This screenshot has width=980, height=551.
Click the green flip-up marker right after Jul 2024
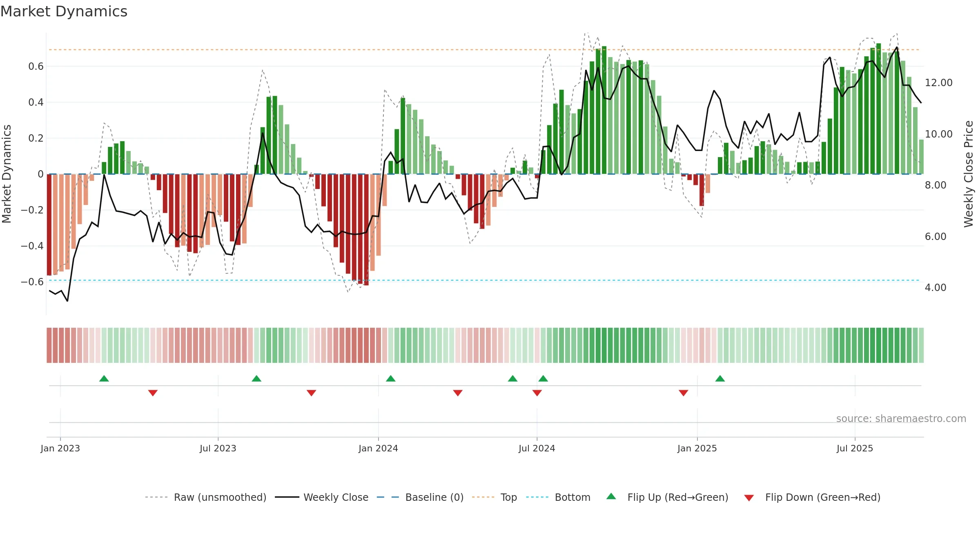[x=543, y=378]
